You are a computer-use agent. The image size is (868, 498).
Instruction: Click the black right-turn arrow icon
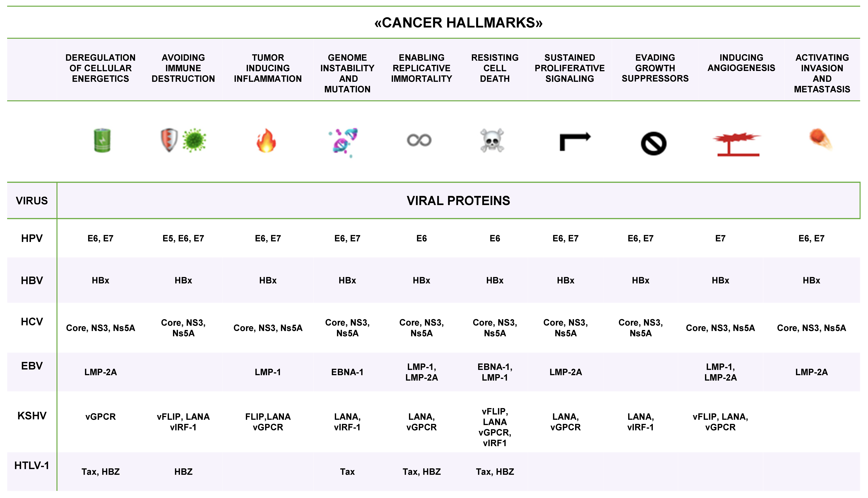[x=575, y=141]
